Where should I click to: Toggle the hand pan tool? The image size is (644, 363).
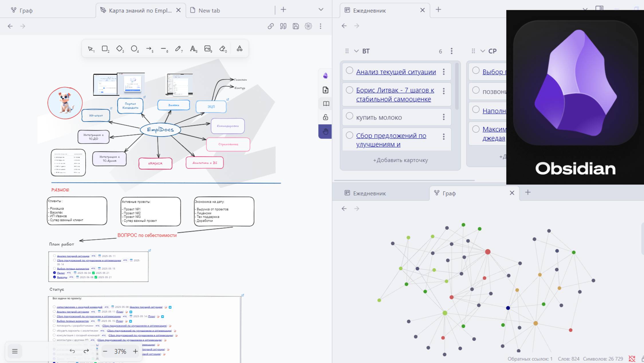pyautogui.click(x=325, y=132)
